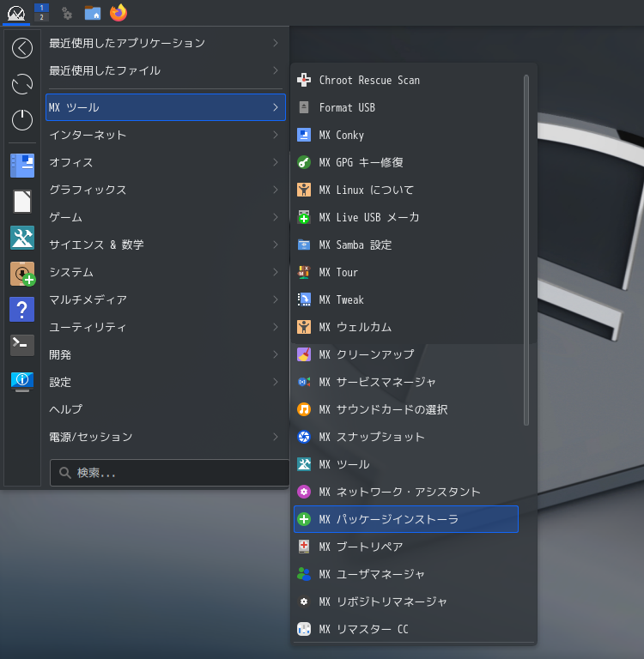Click the MX Conky icon
Viewport: 644px width, 659px height.
(x=304, y=135)
